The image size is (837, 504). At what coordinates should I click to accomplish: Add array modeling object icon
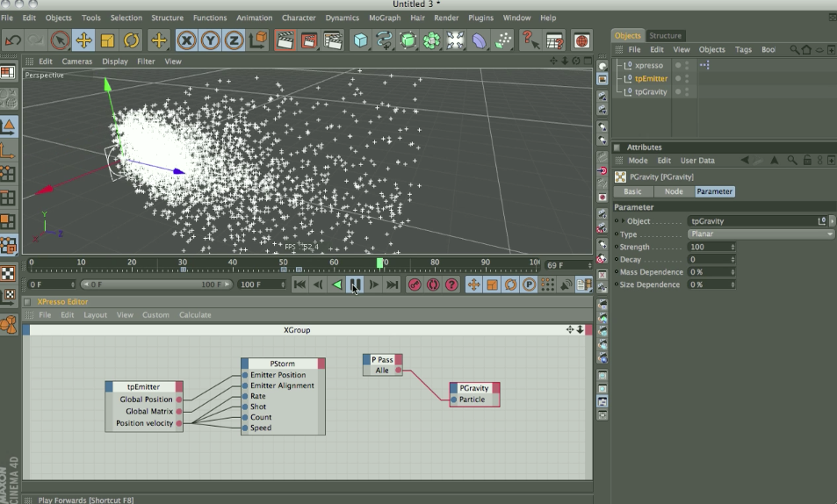[431, 40]
